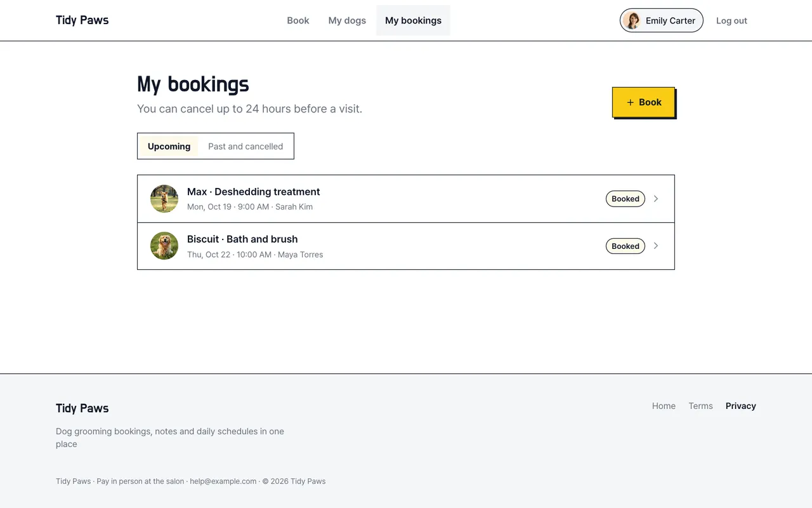Screen dimensions: 812x508
Task: Open the Emily Carter profile pill
Action: [x=661, y=20]
